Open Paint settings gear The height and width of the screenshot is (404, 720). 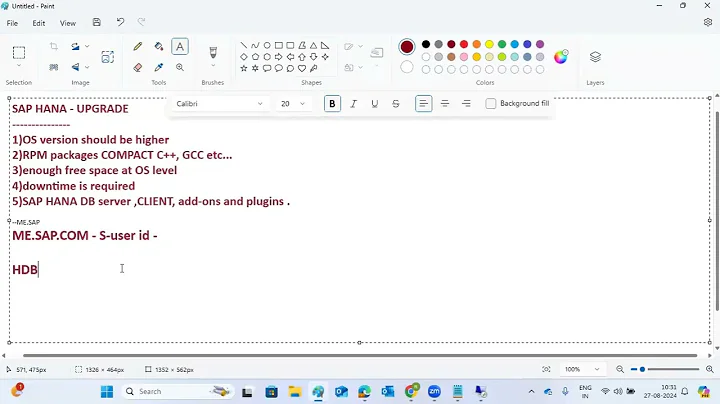click(708, 22)
